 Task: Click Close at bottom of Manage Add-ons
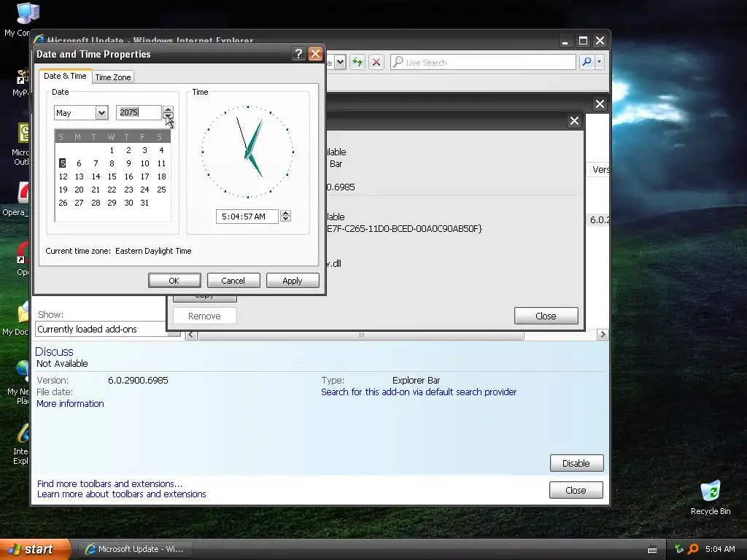(576, 491)
